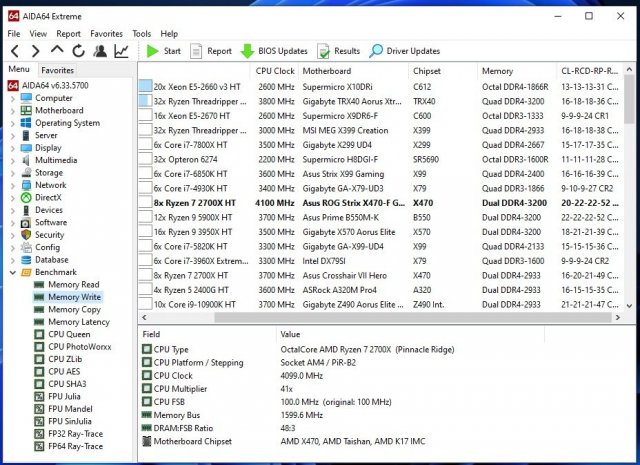Click the Report toolbar button
The image size is (640, 465).
pos(210,51)
